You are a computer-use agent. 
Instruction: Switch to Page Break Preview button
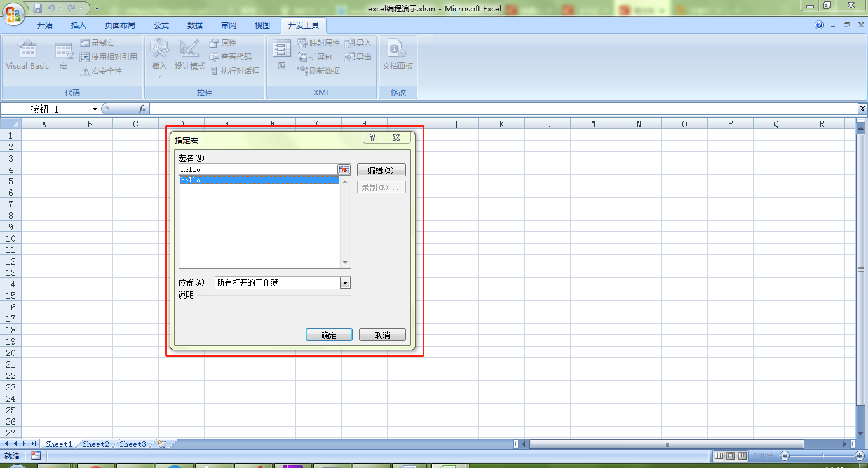(x=742, y=456)
